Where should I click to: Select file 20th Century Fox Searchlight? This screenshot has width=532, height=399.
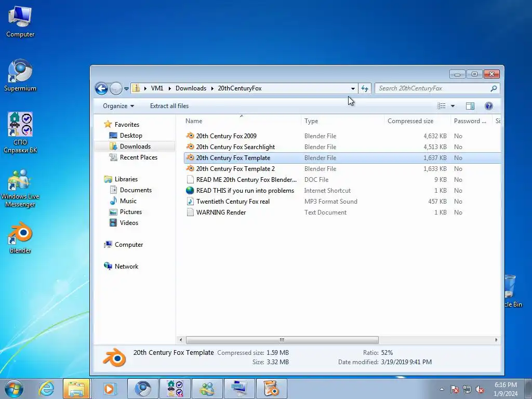click(235, 147)
